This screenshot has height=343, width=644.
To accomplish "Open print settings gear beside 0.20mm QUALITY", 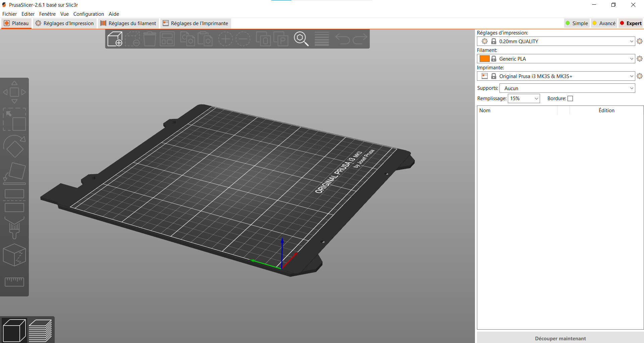I will pyautogui.click(x=640, y=41).
